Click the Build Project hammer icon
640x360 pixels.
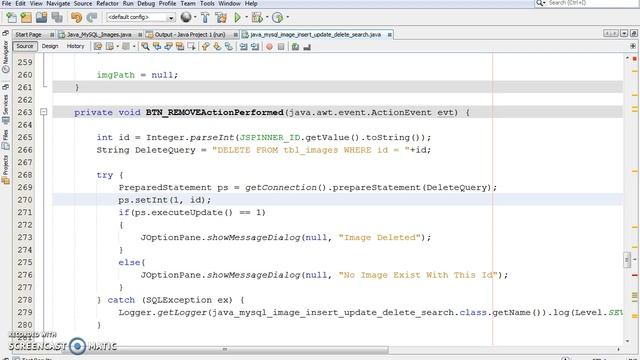click(205, 17)
